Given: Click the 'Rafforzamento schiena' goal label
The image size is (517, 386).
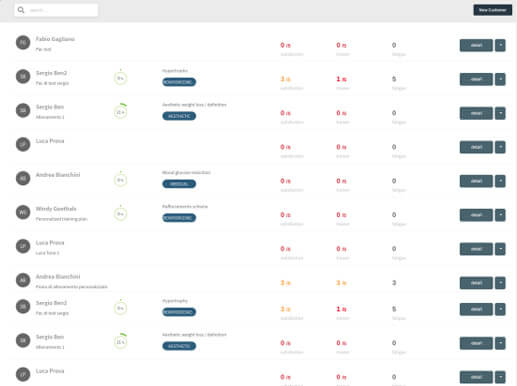Looking at the screenshot, I should (x=185, y=207).
